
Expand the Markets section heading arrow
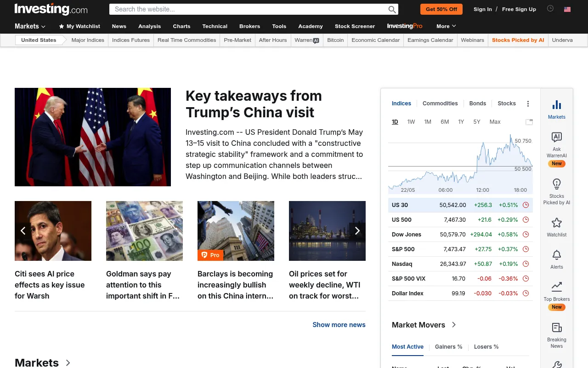tap(68, 363)
